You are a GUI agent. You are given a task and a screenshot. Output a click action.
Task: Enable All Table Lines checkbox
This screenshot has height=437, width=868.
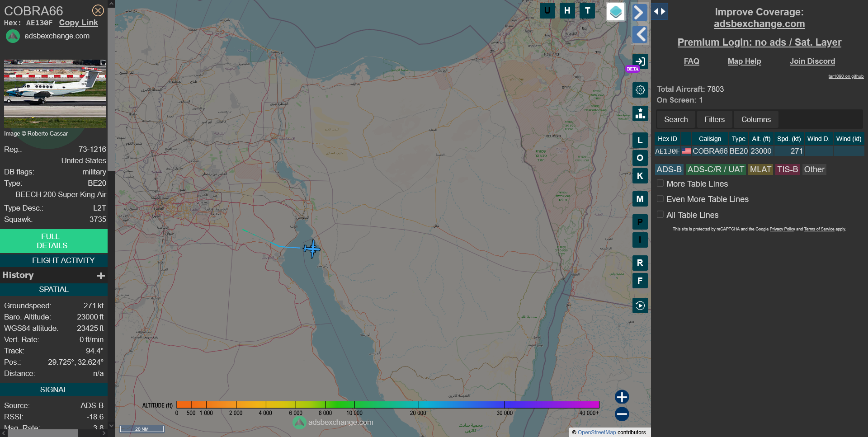pos(660,215)
